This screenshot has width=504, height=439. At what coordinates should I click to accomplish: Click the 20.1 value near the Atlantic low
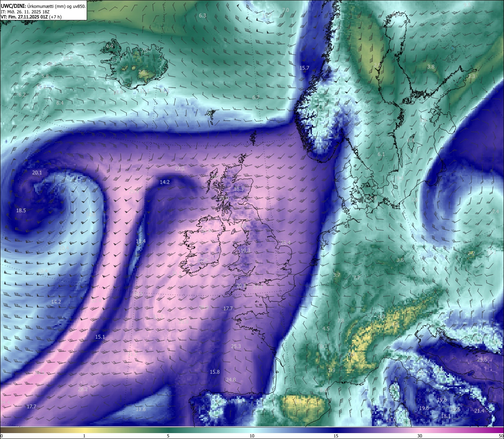tap(37, 172)
